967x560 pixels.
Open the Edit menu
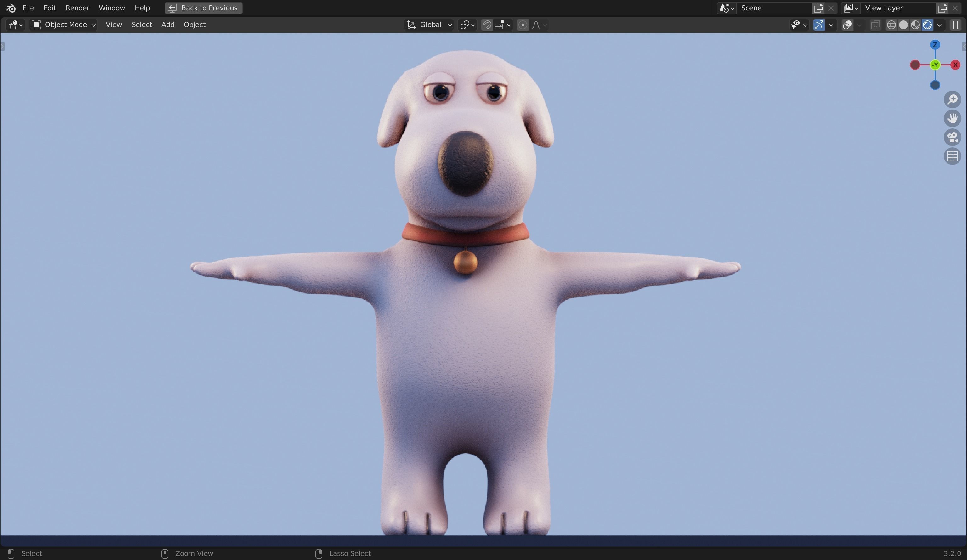click(49, 8)
